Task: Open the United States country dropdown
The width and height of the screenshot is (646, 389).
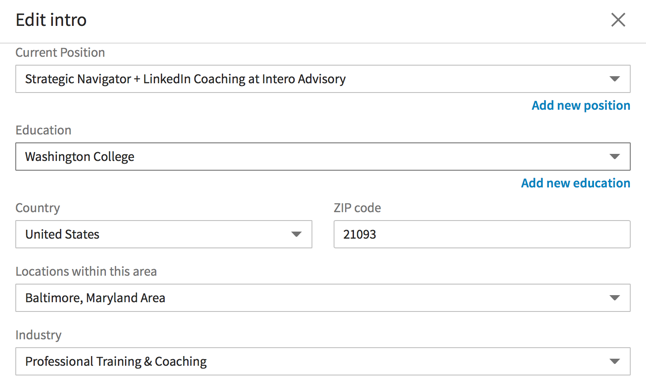Action: pos(164,234)
